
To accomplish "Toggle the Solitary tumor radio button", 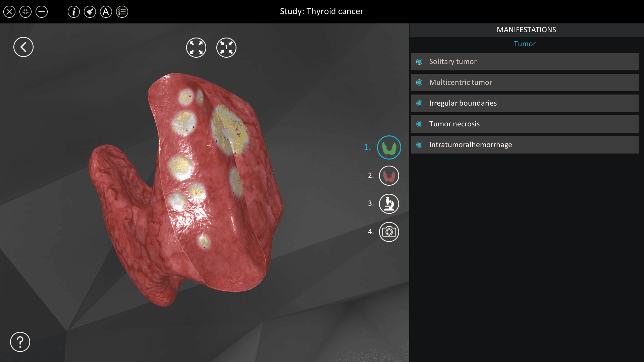I will [x=419, y=62].
